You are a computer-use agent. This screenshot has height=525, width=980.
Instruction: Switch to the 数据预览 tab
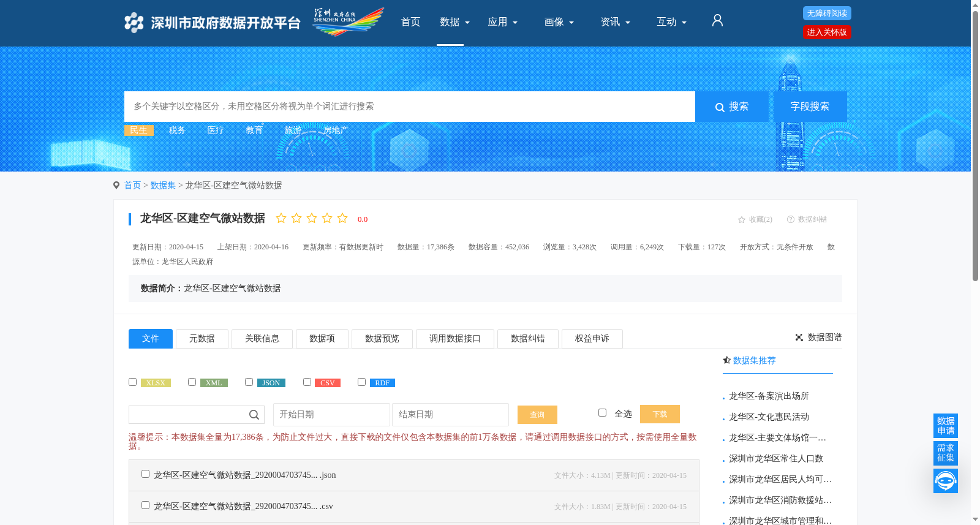[382, 339]
